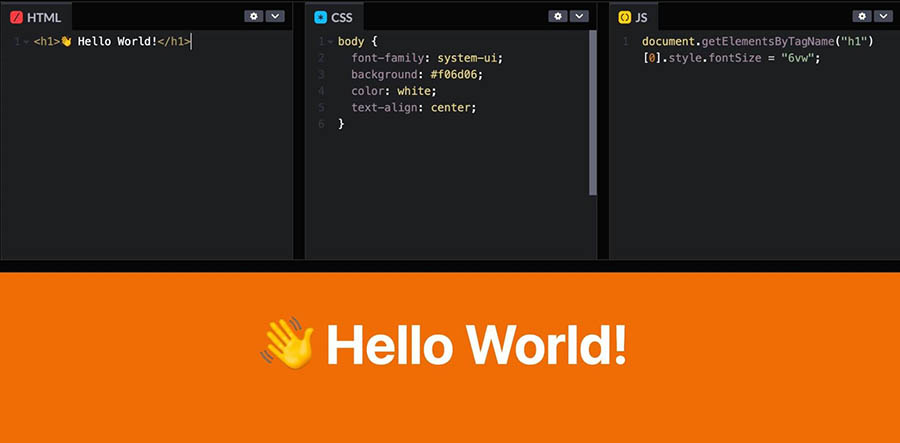
Task: Place cursor on the fontSize "6vw" value
Action: pyautogui.click(x=799, y=58)
